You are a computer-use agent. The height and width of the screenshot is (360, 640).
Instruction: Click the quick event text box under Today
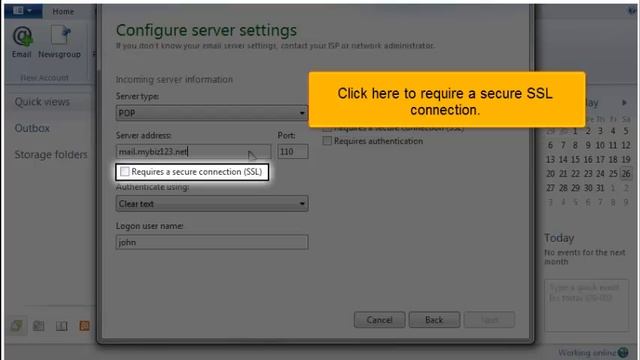pyautogui.click(x=586, y=305)
